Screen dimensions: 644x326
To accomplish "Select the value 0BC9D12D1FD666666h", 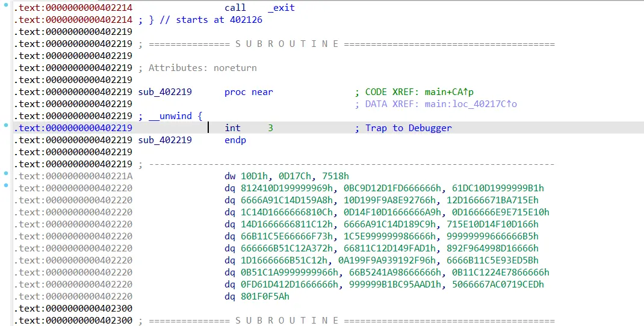I will pyautogui.click(x=392, y=188).
